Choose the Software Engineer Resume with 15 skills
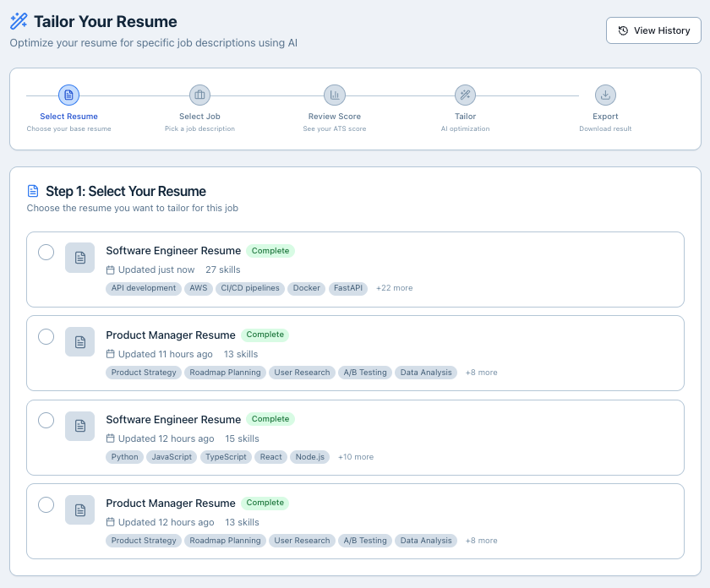 [x=46, y=421]
